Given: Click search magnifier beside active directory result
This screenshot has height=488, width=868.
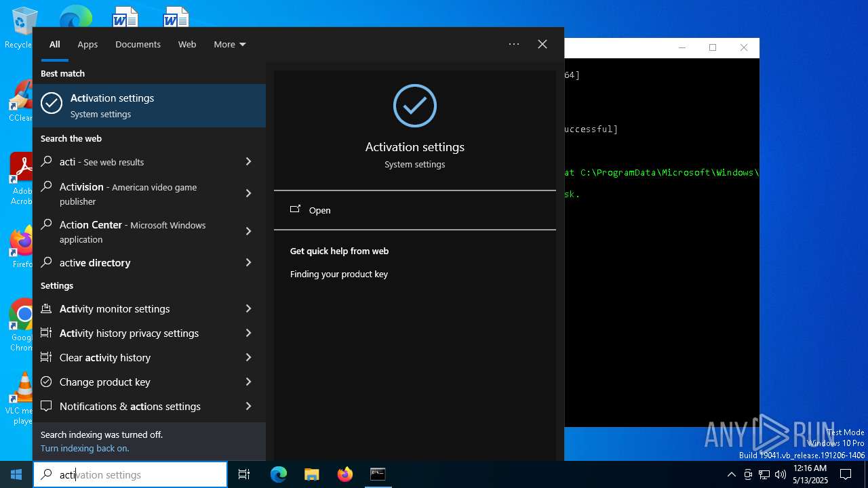Looking at the screenshot, I should point(46,262).
